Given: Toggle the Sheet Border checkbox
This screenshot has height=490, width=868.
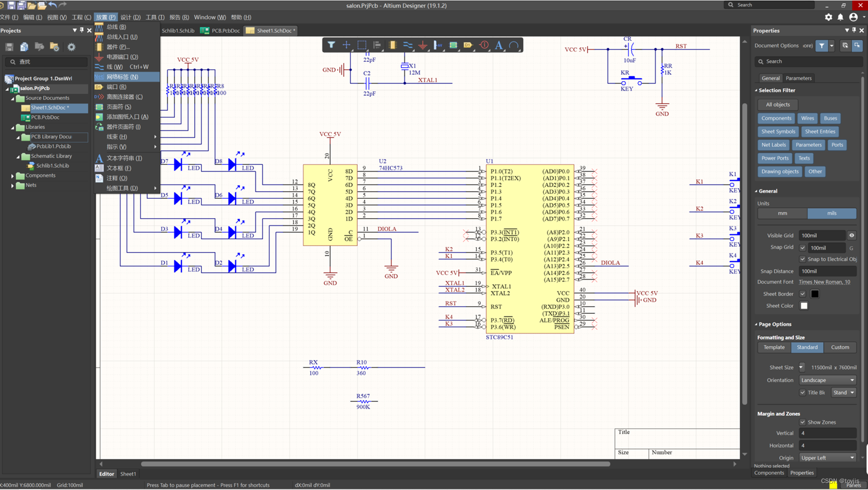Looking at the screenshot, I should (802, 294).
